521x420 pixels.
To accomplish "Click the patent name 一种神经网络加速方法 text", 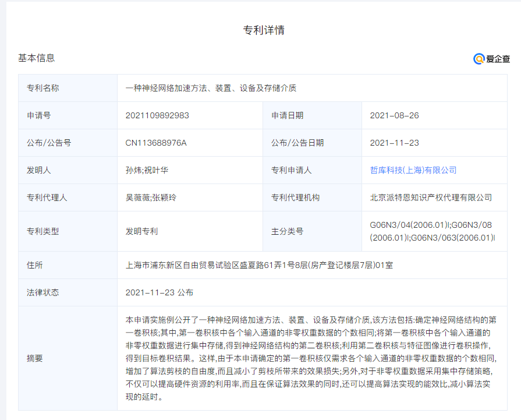I will click(x=211, y=88).
